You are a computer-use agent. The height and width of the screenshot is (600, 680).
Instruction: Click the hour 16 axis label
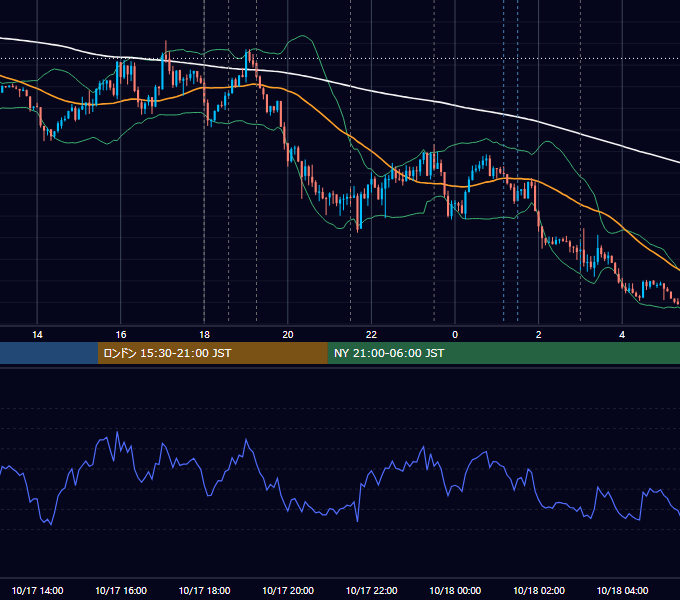tap(121, 335)
